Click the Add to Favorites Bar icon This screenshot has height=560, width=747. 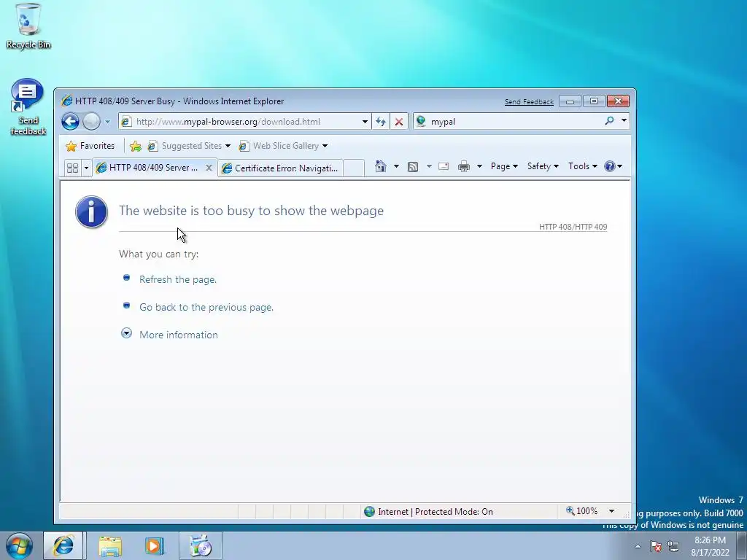tap(135, 146)
